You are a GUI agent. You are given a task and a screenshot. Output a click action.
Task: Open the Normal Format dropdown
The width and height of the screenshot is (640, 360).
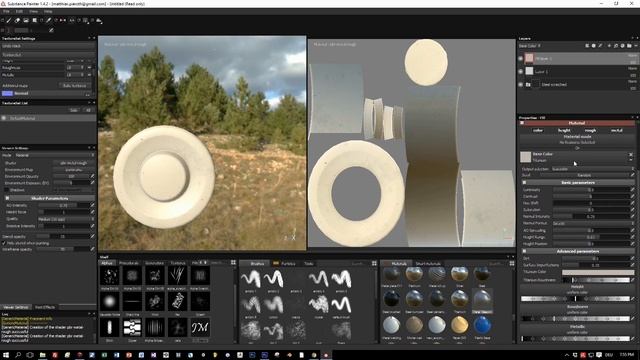click(x=593, y=223)
